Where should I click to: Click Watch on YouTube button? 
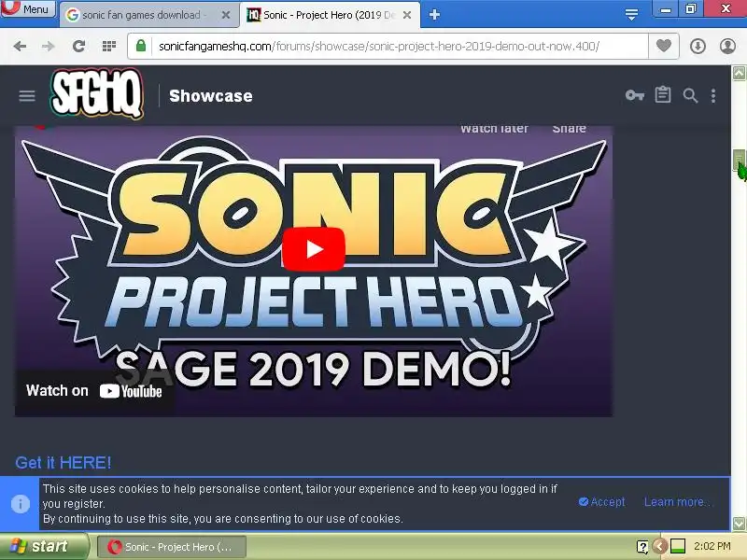(x=94, y=391)
